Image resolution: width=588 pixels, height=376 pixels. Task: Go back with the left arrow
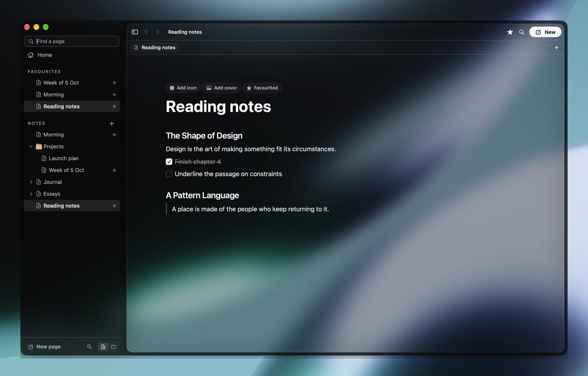coord(146,32)
